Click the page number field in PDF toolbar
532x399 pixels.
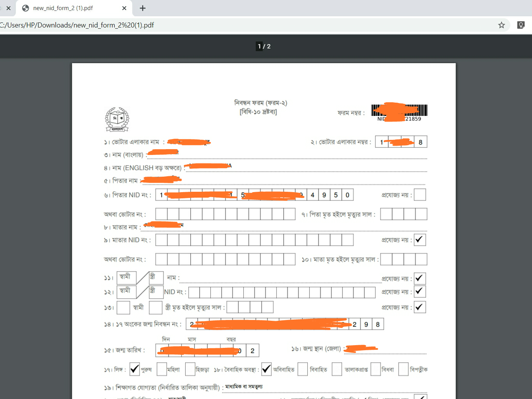[x=260, y=46]
